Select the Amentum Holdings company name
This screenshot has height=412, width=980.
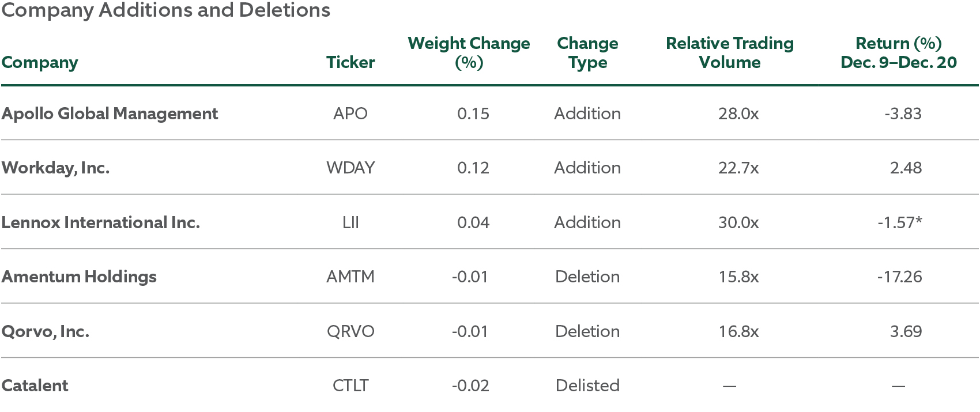pos(79,277)
